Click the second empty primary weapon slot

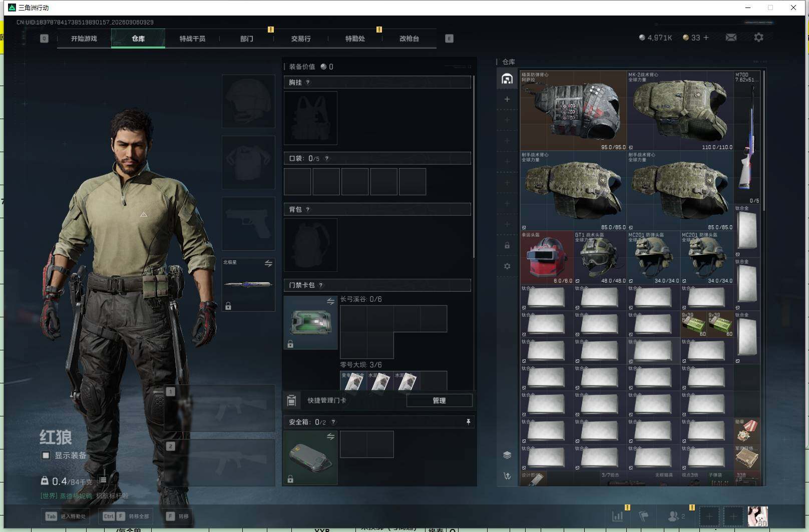219,462
